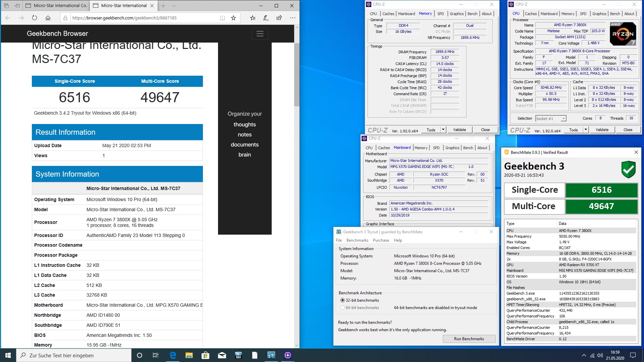Open Tools dropdown arrow in CPU CPU-Z window
The image size is (644, 362).
pos(586,130)
